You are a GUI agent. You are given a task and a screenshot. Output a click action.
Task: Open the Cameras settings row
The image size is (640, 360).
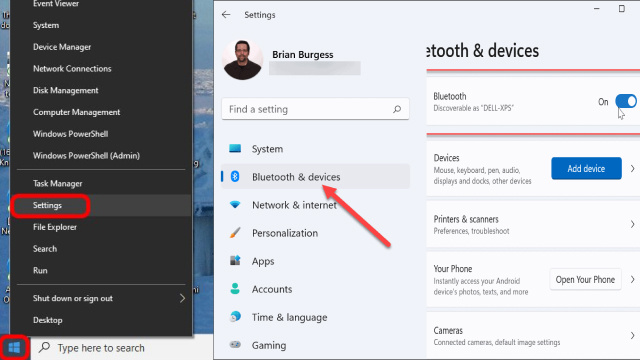[533, 336]
